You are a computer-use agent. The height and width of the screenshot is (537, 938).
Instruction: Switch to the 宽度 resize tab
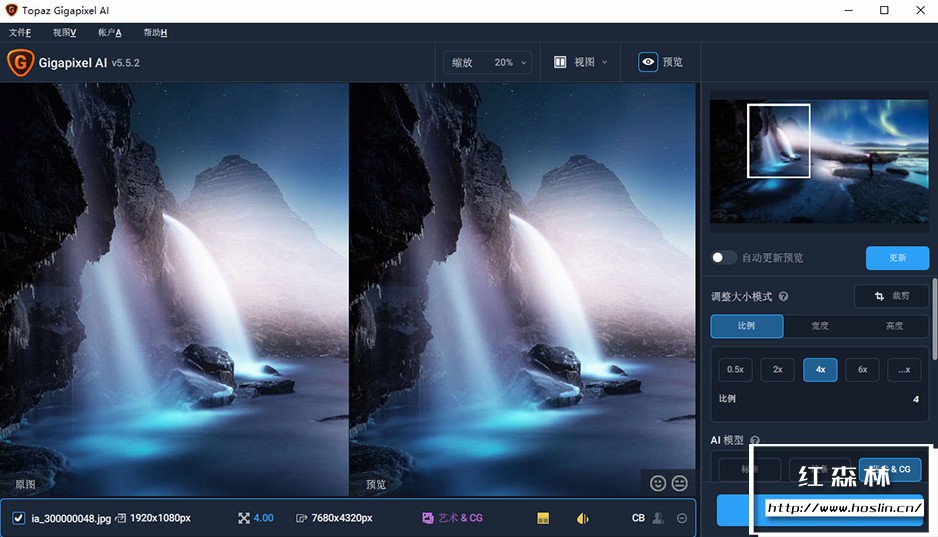tap(820, 326)
